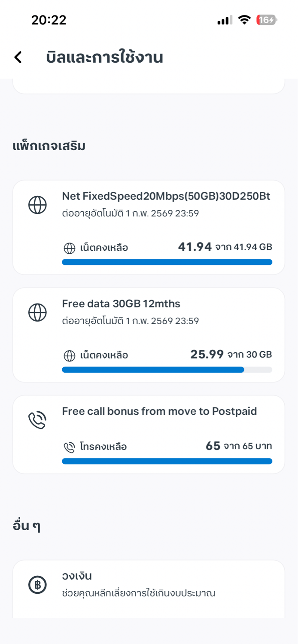Tap the battery indicator in status bar
This screenshot has width=298, height=644.
pyautogui.click(x=267, y=20)
